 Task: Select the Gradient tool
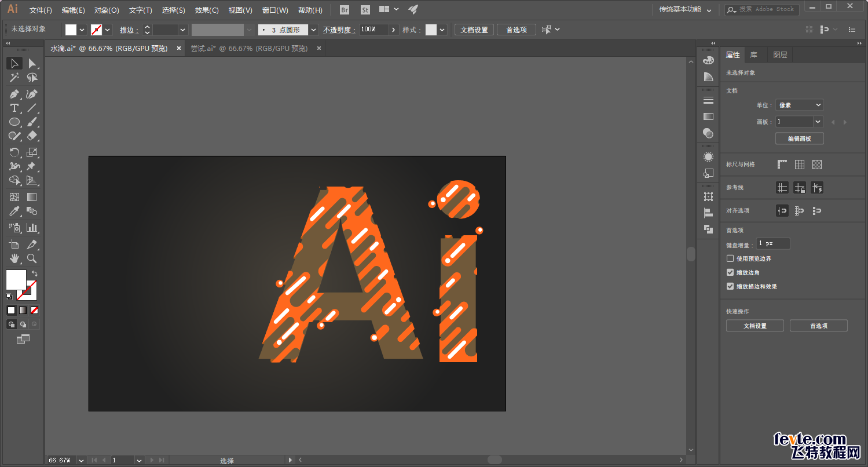coord(32,198)
